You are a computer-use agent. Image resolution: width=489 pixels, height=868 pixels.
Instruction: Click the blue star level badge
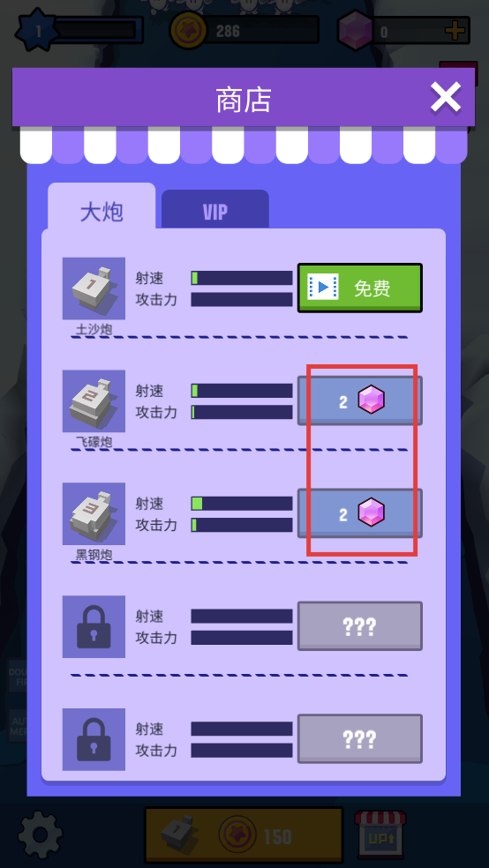point(38,31)
